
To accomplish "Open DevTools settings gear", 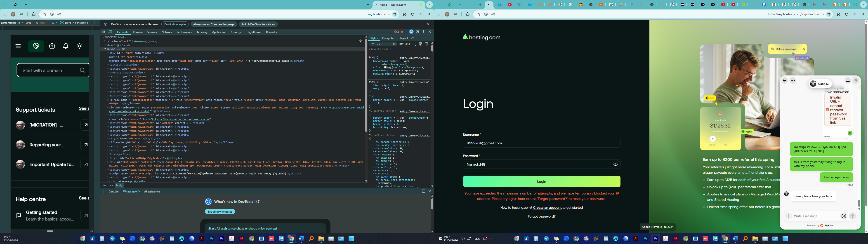I will pos(417,32).
